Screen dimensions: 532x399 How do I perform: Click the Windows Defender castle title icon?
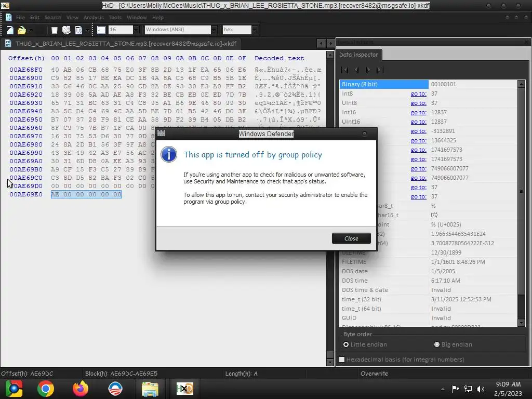pos(161,134)
